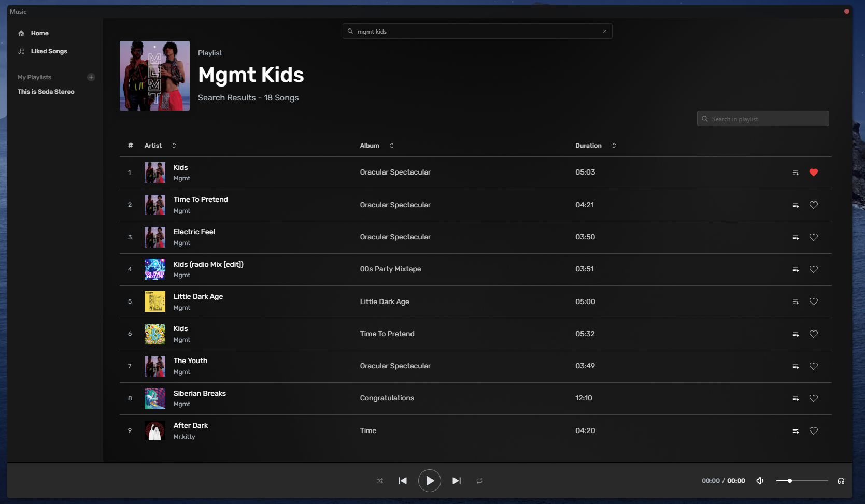The height and width of the screenshot is (504, 865).
Task: Click the Search in playlist field
Action: [x=767, y=119]
